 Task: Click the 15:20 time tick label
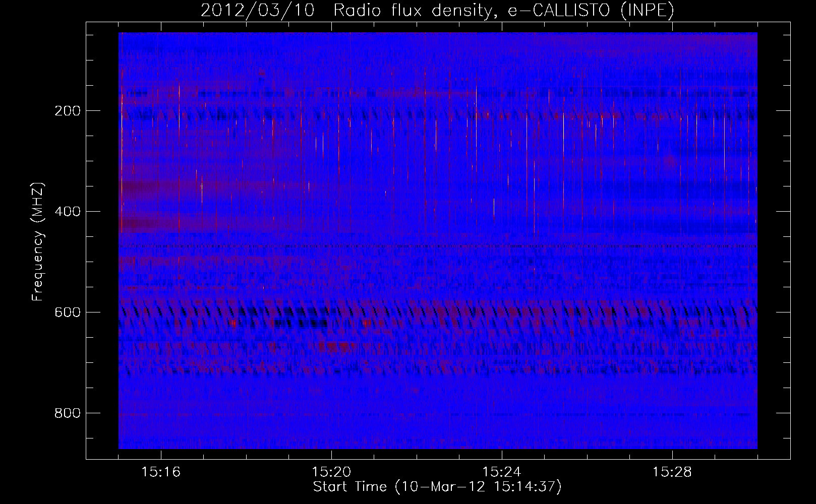point(331,472)
